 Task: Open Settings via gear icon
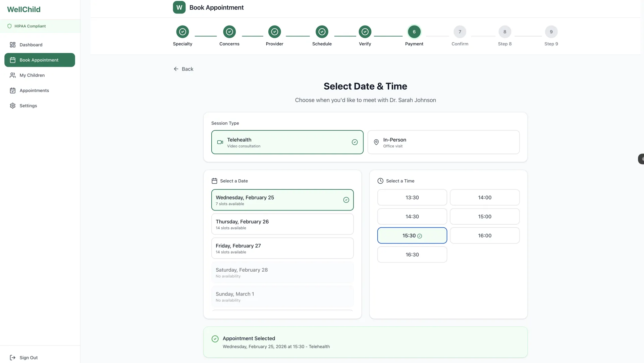[13, 105]
